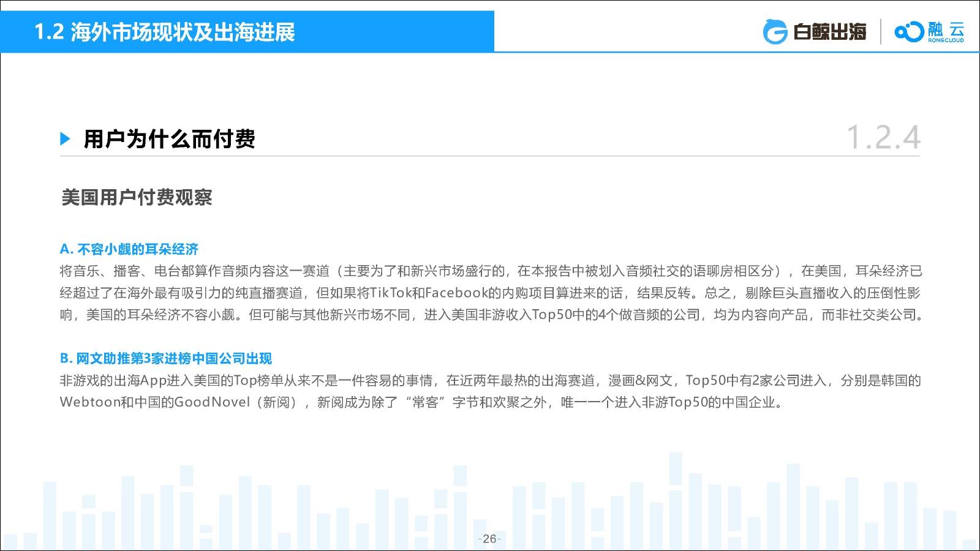
Task: Select the subheading 美国用户付费观察
Action: tap(137, 197)
